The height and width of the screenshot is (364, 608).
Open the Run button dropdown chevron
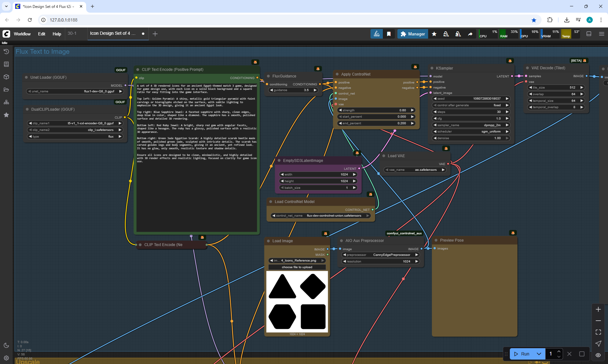539,354
